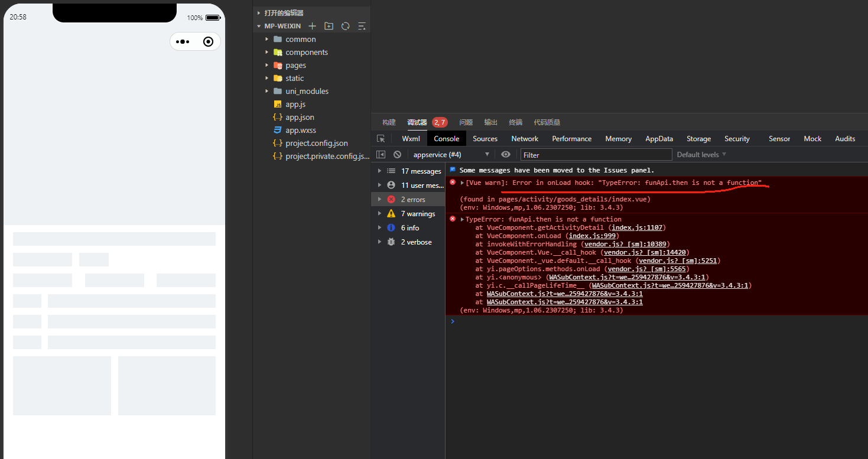
Task: Open the 代码质量 tab
Action: (547, 122)
